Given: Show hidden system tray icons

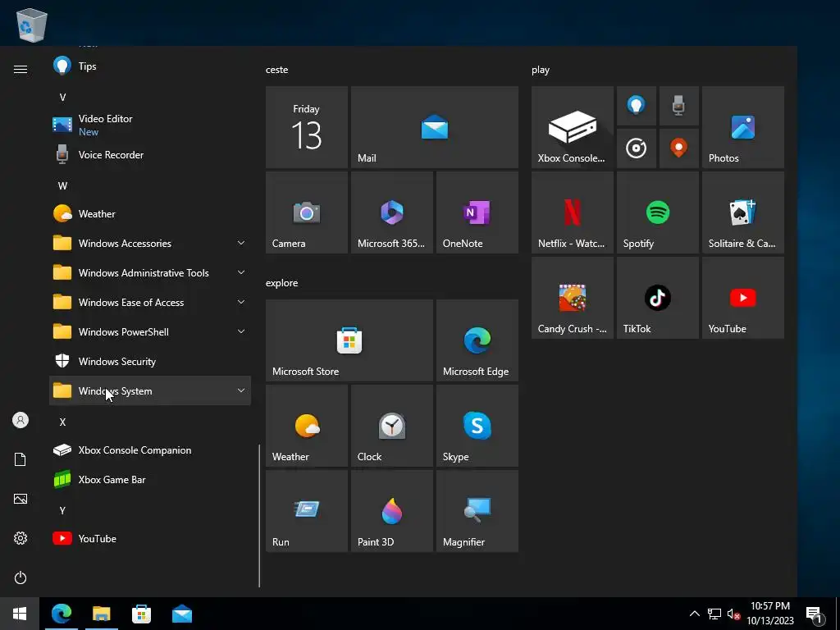Looking at the screenshot, I should click(694, 614).
